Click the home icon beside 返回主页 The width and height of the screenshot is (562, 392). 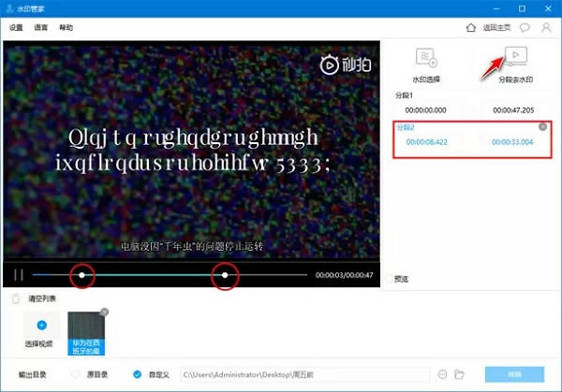point(459,27)
